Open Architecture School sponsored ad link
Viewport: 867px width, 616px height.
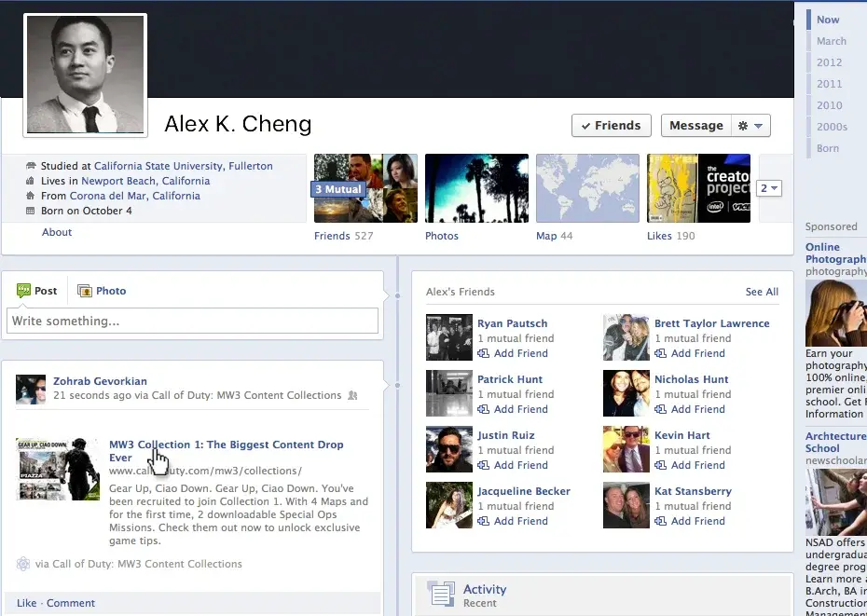[836, 442]
